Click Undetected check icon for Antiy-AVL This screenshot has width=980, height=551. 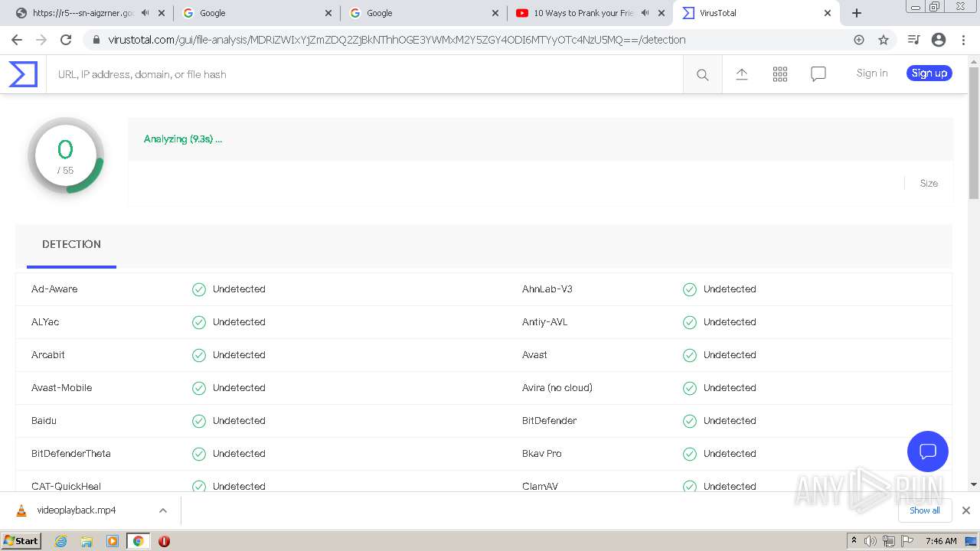pos(690,322)
